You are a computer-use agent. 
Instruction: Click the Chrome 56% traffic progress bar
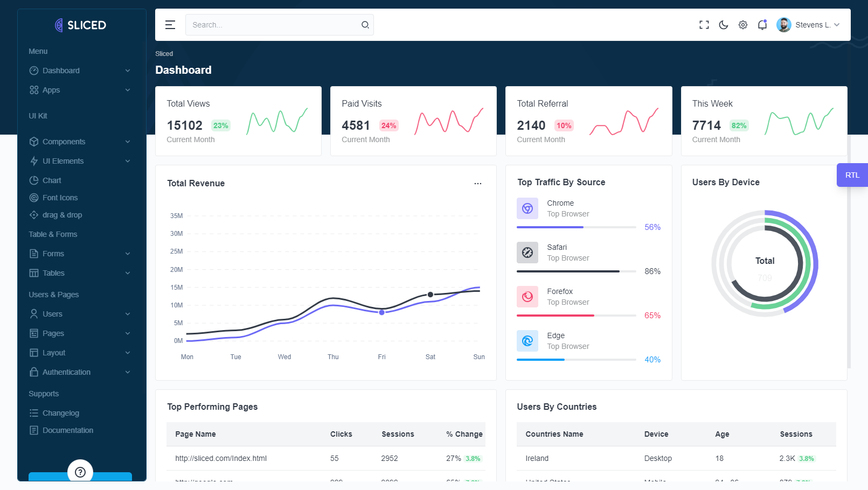[576, 227]
